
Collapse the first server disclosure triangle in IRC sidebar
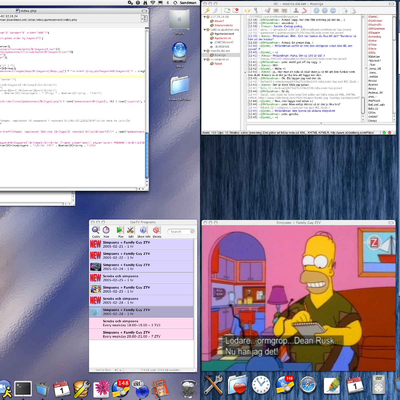[205, 17]
